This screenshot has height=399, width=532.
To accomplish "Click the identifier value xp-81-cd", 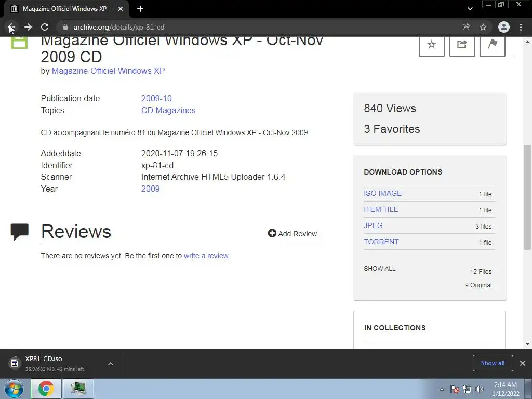I will click(x=157, y=165).
